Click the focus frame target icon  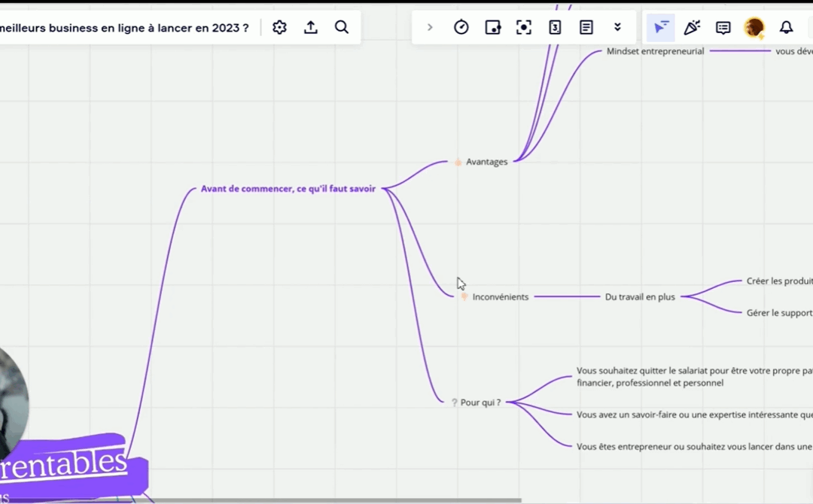point(524,28)
